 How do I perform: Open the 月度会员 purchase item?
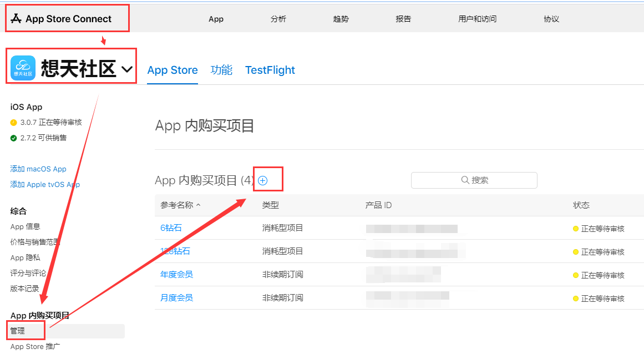coord(176,298)
